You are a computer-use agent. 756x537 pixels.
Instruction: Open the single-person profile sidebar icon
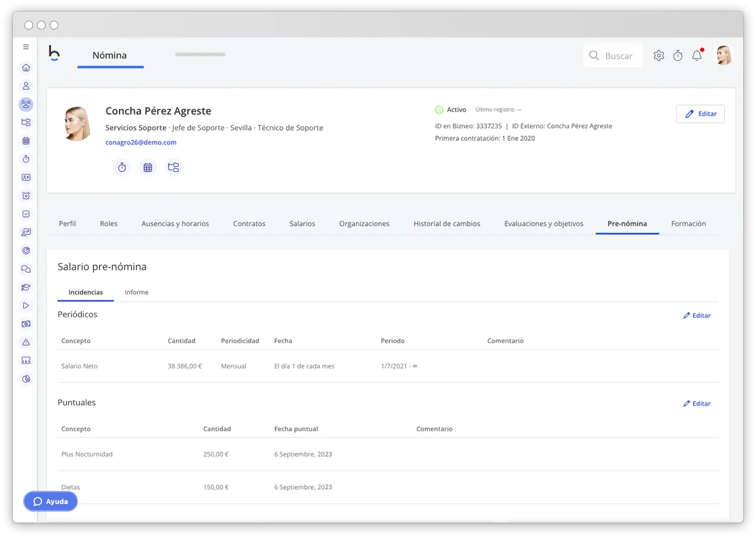26,86
